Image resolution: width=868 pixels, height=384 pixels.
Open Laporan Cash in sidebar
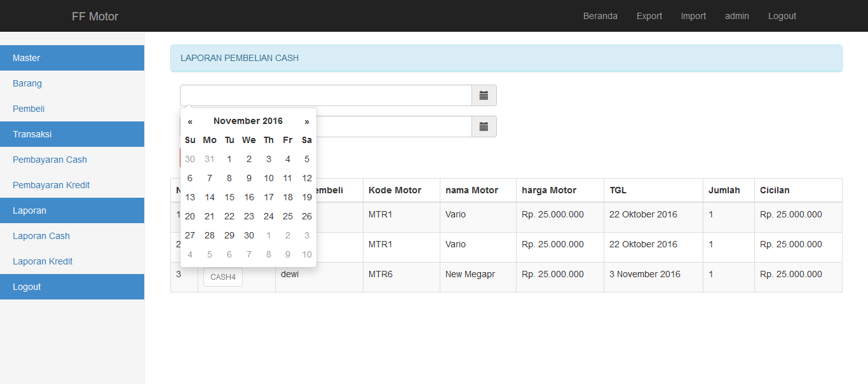tap(72, 236)
